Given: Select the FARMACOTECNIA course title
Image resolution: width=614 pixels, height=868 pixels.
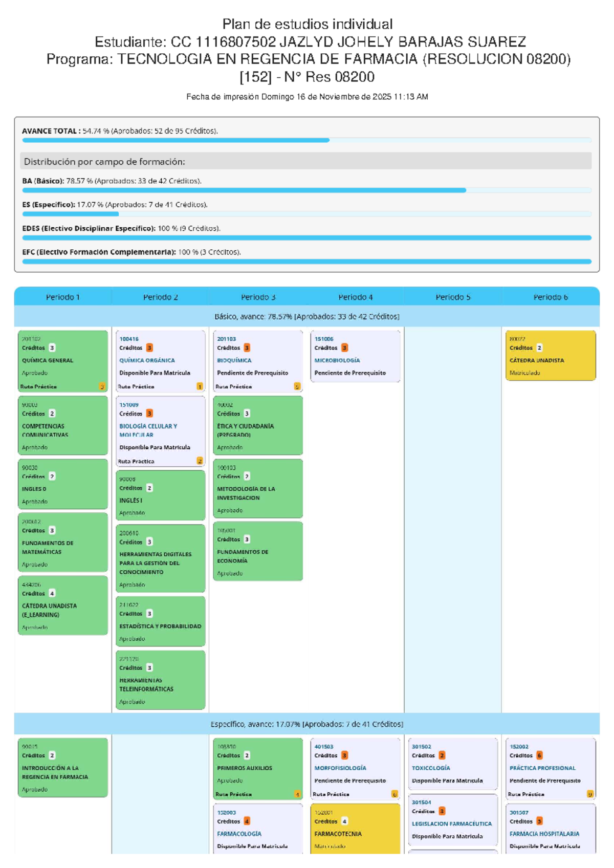Looking at the screenshot, I should coord(338,834).
